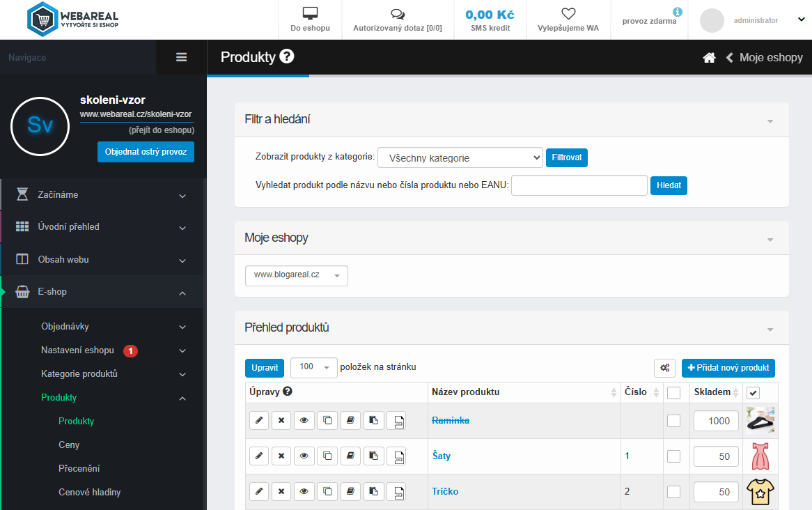Open the Všechny kategorie category dropdown
The image size is (812, 510).
coord(460,158)
